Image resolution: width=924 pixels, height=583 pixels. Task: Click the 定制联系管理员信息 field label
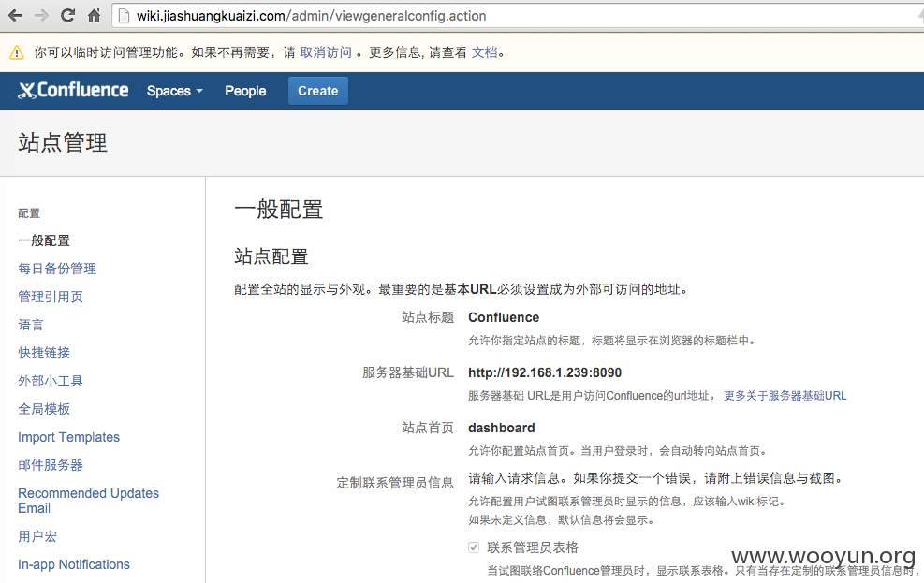(395, 483)
